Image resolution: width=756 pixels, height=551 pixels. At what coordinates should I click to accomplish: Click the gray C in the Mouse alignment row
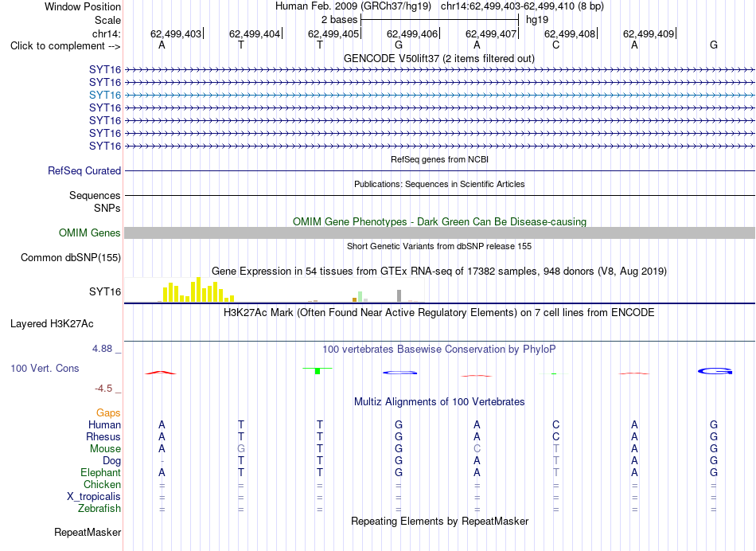click(x=477, y=449)
